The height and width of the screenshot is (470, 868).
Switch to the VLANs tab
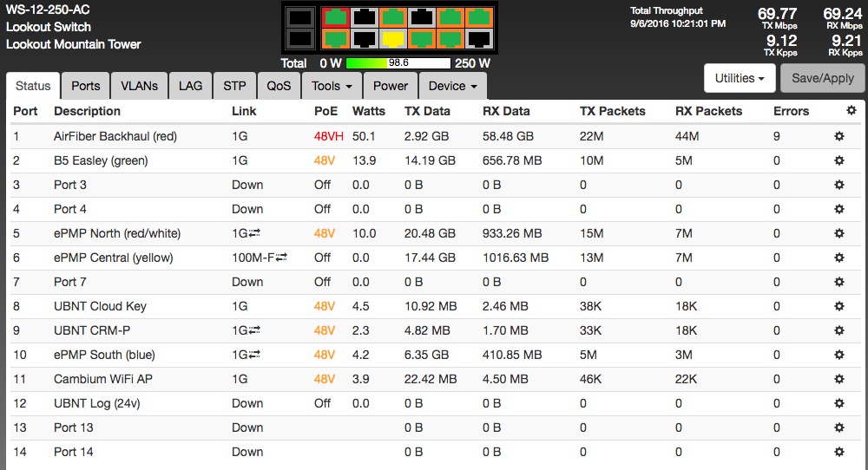pos(139,86)
